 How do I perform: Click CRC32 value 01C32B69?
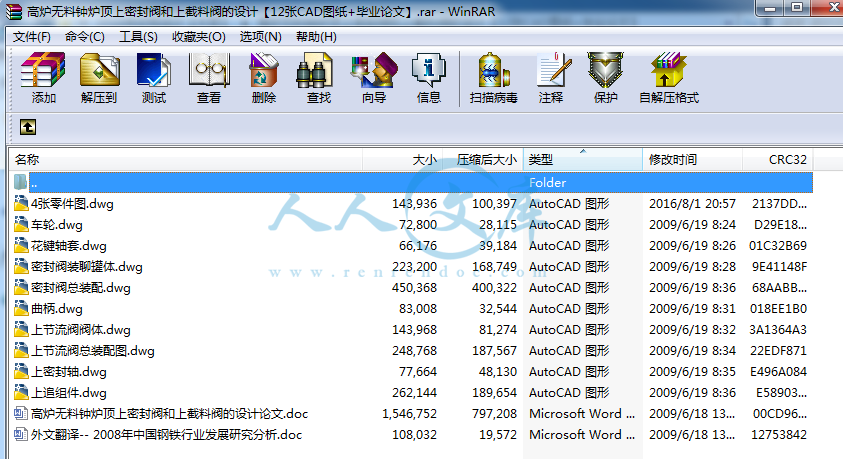(778, 246)
